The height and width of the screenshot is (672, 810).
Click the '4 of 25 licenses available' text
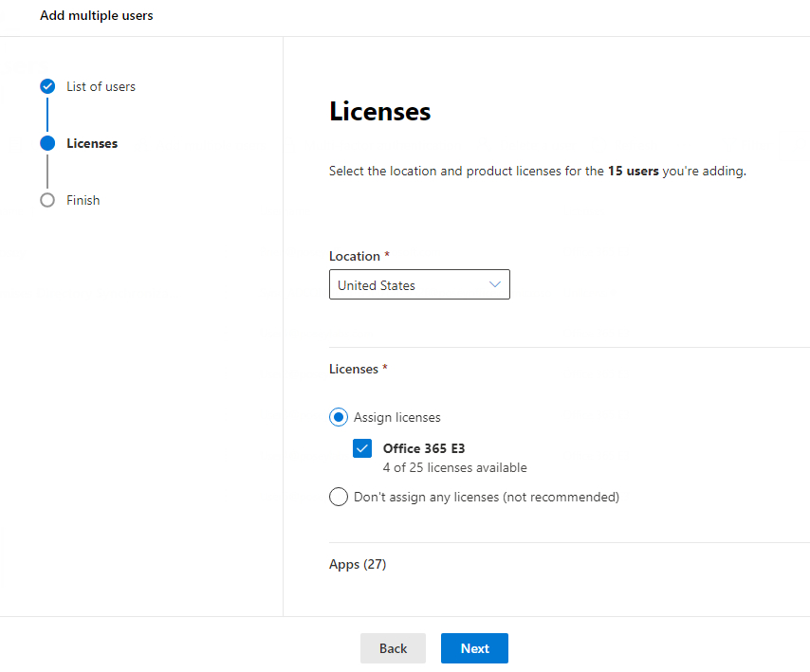pos(455,467)
